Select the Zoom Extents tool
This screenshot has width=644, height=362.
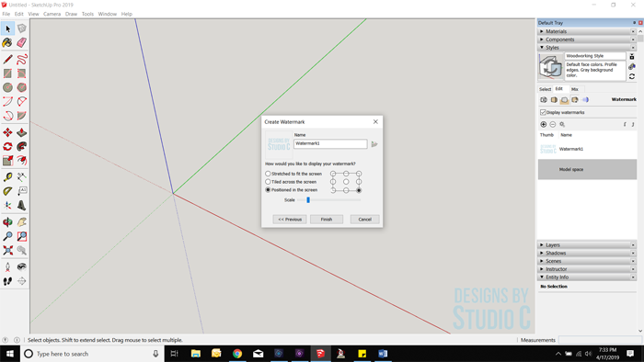7,250
